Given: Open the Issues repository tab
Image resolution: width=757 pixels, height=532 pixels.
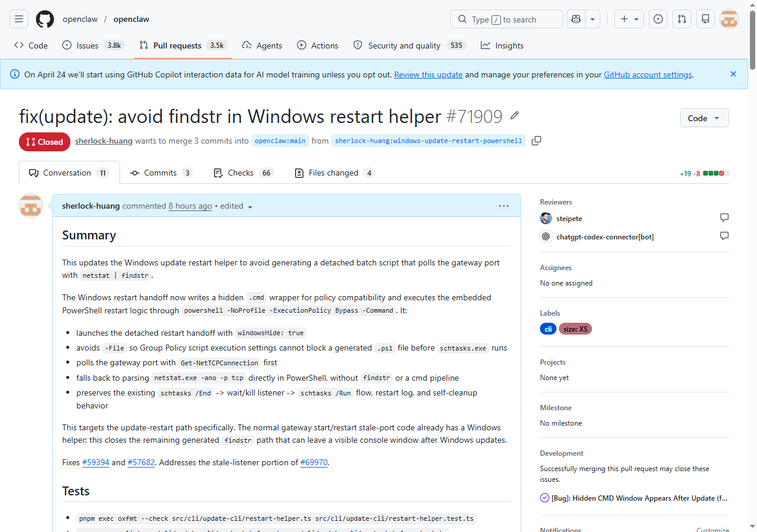Looking at the screenshot, I should pos(93,46).
